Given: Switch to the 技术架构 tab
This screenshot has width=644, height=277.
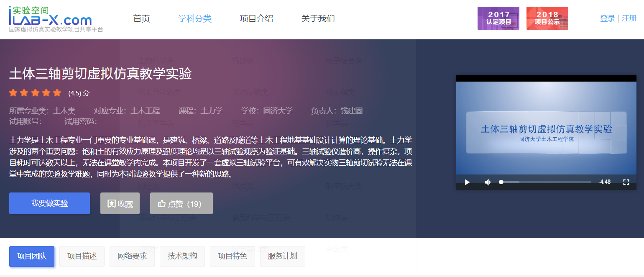Looking at the screenshot, I should (182, 256).
